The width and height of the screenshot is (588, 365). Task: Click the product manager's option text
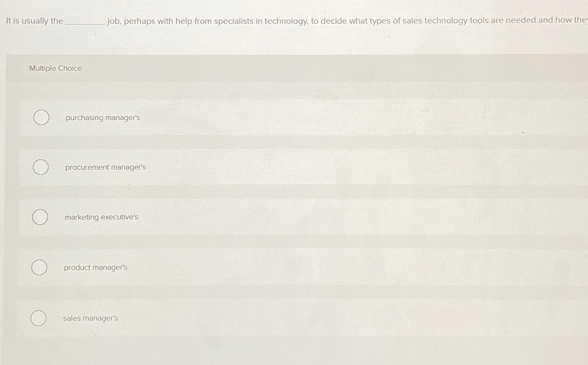95,267
